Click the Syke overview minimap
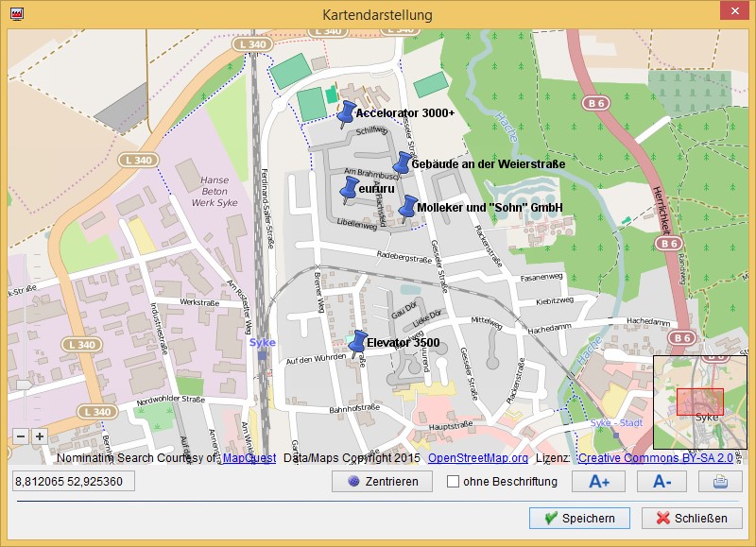The height and width of the screenshot is (547, 756). pyautogui.click(x=700, y=402)
